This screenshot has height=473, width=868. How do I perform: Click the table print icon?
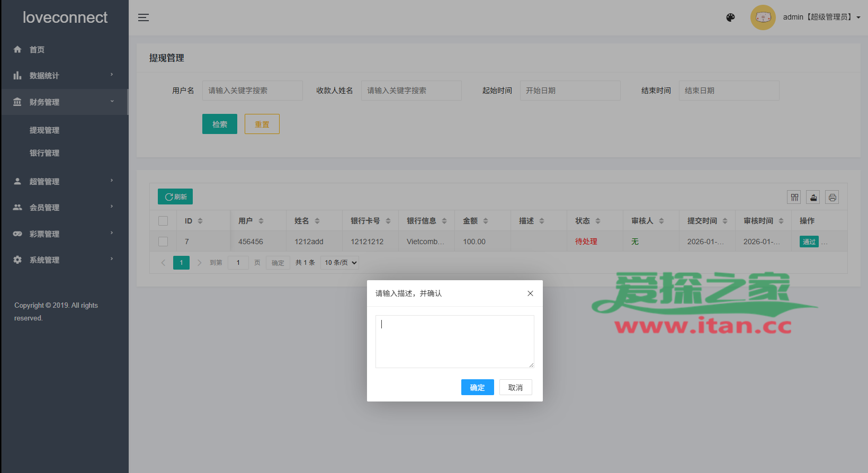(x=832, y=198)
